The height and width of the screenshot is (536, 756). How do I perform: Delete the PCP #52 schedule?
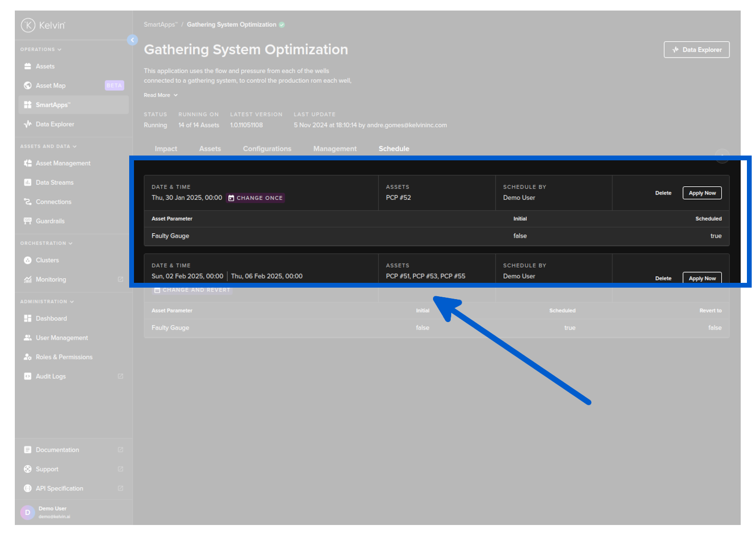tap(663, 193)
